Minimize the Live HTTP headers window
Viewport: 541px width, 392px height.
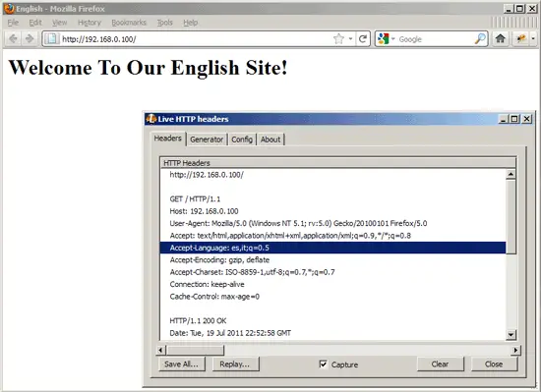click(x=503, y=119)
